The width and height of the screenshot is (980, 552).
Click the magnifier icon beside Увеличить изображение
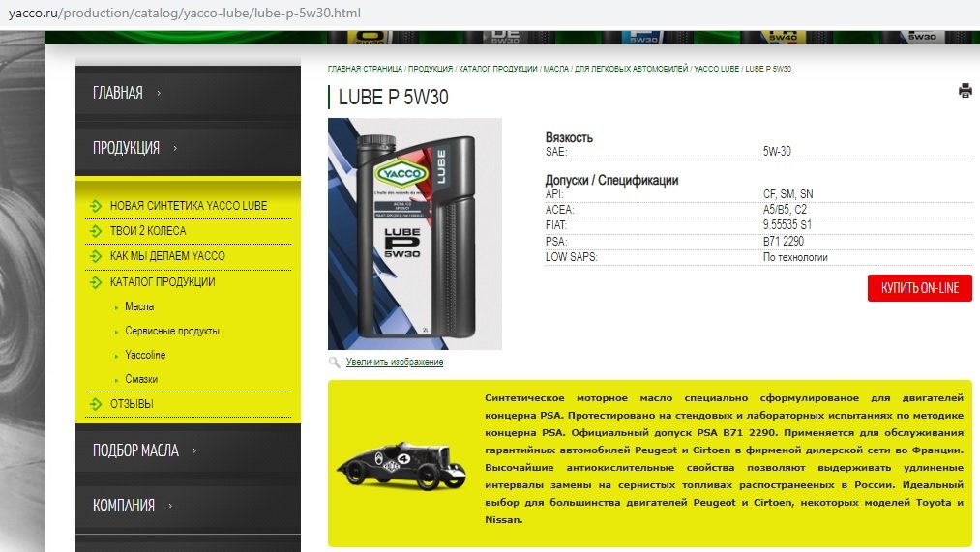pyautogui.click(x=335, y=363)
